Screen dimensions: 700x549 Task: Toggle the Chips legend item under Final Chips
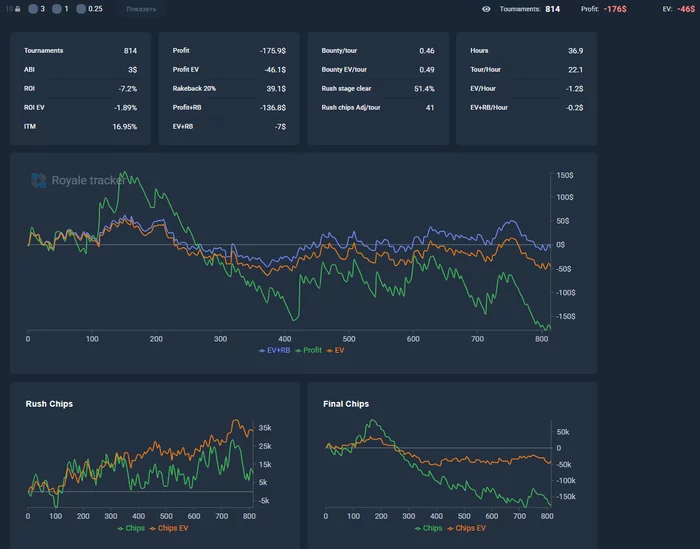click(429, 528)
